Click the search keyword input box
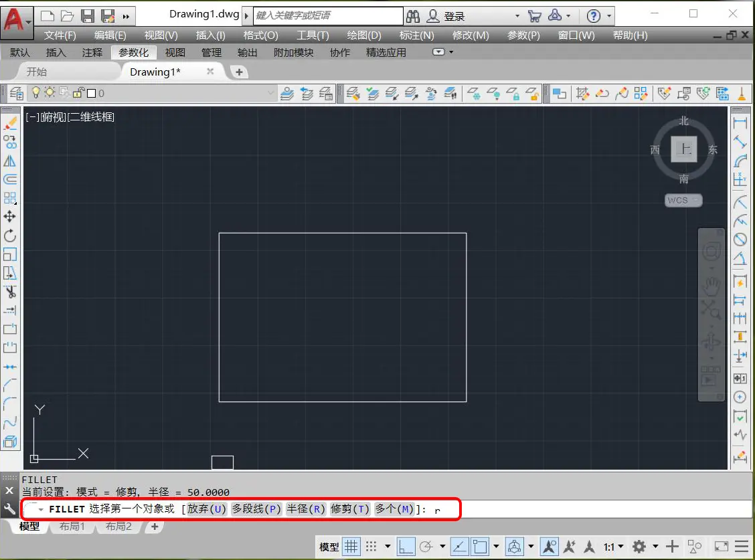This screenshot has height=560, width=755. click(x=328, y=16)
